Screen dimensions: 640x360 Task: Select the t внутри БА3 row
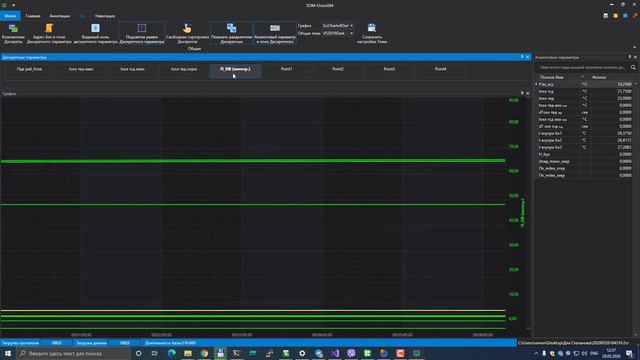584,147
